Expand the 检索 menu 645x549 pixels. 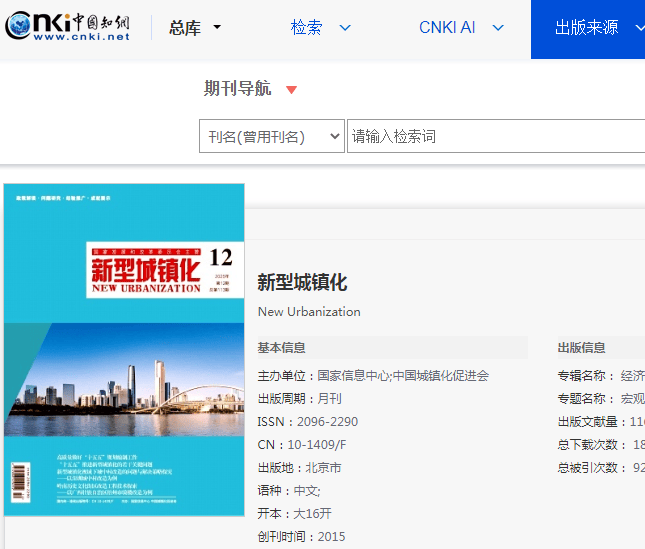click(x=321, y=28)
